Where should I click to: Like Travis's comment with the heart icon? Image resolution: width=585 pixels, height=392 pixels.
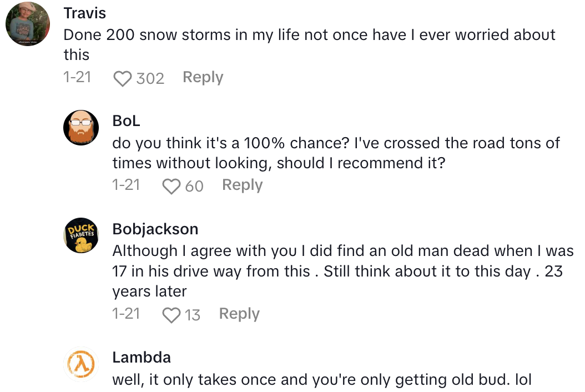coord(123,78)
